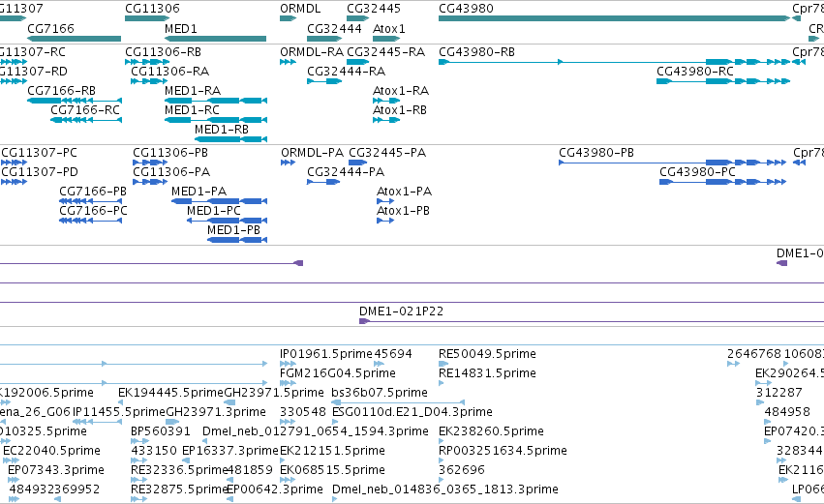824x504 pixels.
Task: Select EST Dmel_neb_014836_0365_1813.3prime
Action: coord(444,489)
